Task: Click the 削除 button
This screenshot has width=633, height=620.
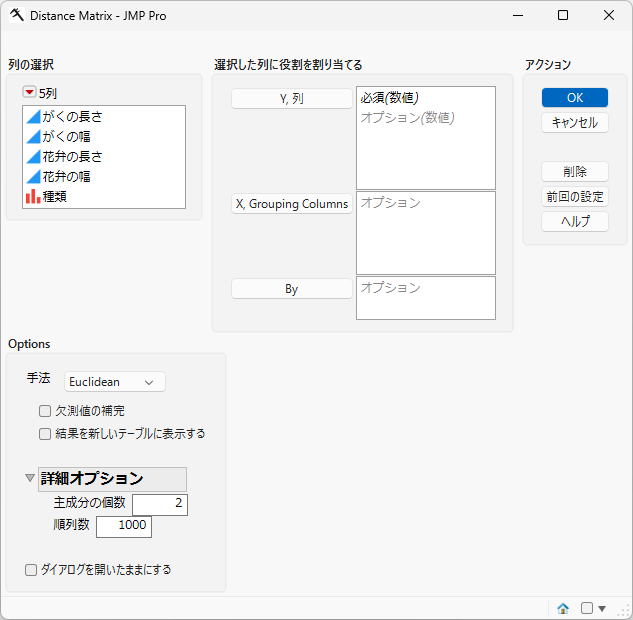Action: point(575,172)
